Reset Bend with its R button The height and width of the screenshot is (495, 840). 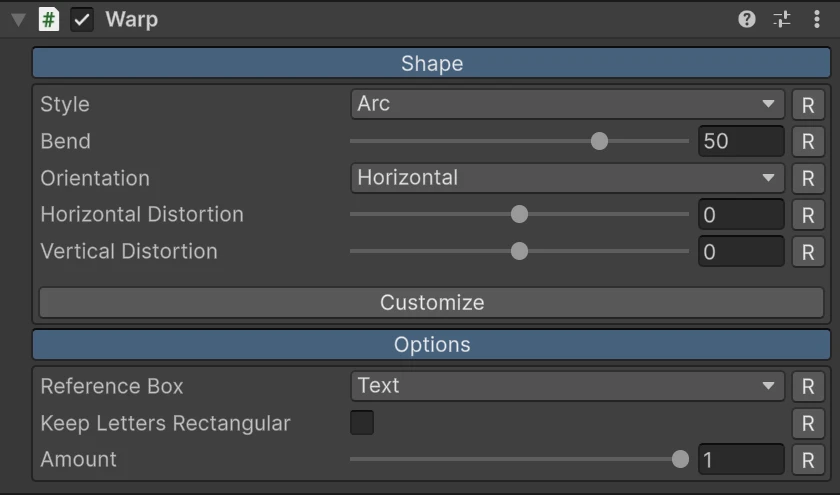808,141
